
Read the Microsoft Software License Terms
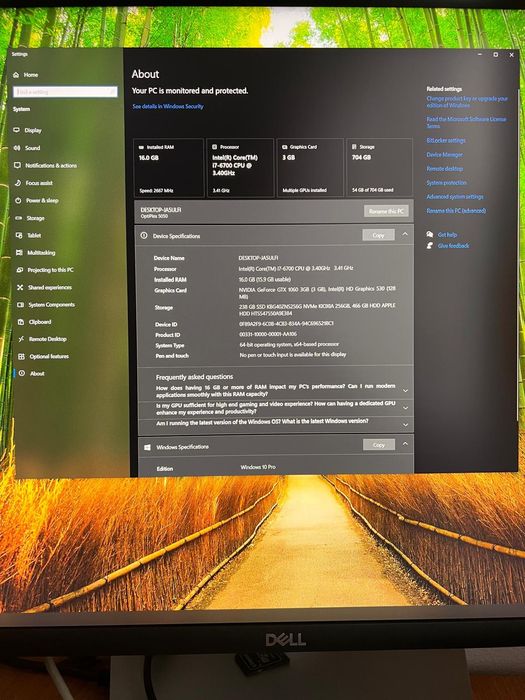(x=466, y=122)
